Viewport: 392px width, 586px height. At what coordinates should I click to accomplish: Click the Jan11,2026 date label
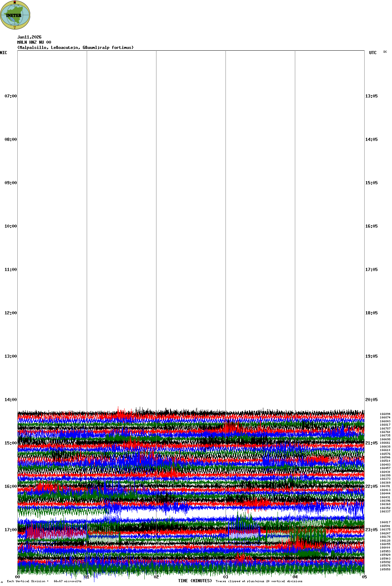(x=29, y=37)
